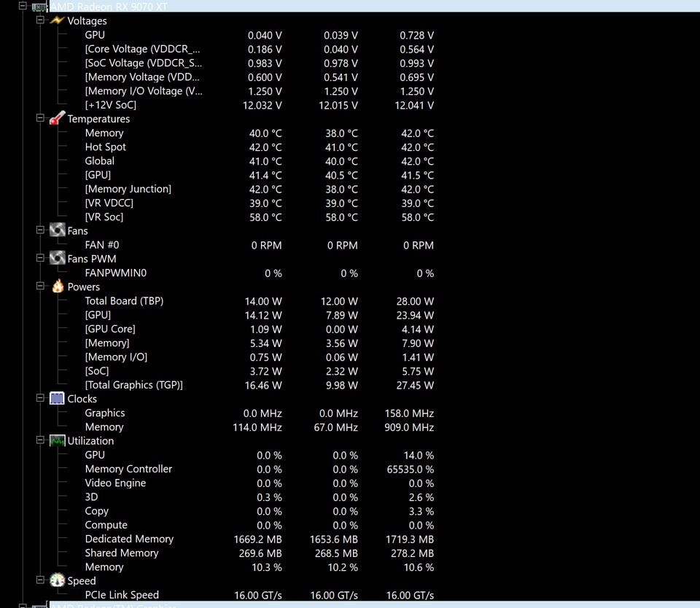This screenshot has width=700, height=608.
Task: Select the [SoC] power row
Action: click(259, 371)
